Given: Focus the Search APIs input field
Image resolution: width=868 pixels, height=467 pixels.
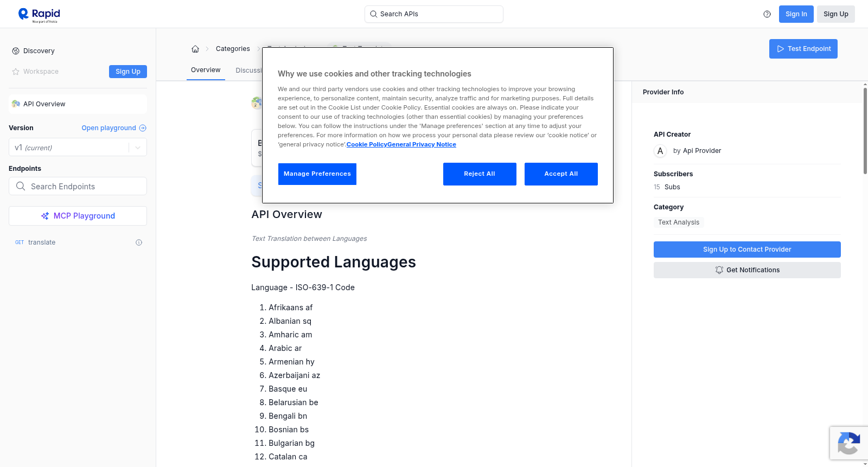Looking at the screenshot, I should 434,14.
